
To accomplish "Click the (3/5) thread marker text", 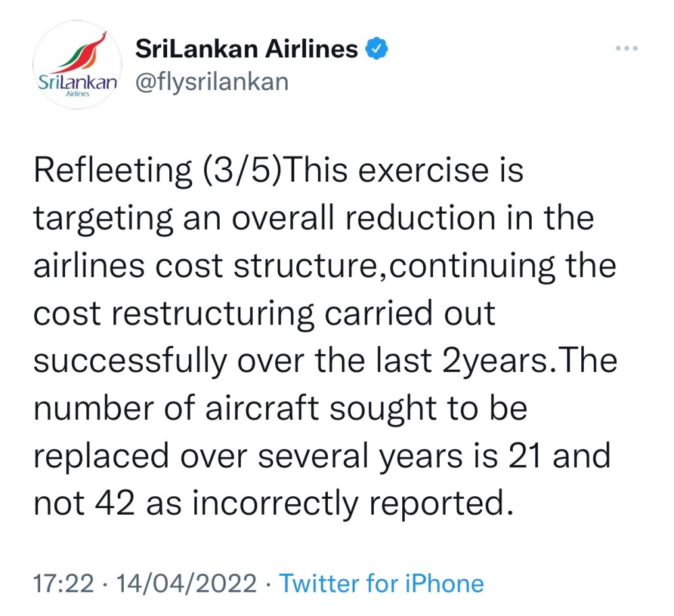I will click(x=241, y=172).
